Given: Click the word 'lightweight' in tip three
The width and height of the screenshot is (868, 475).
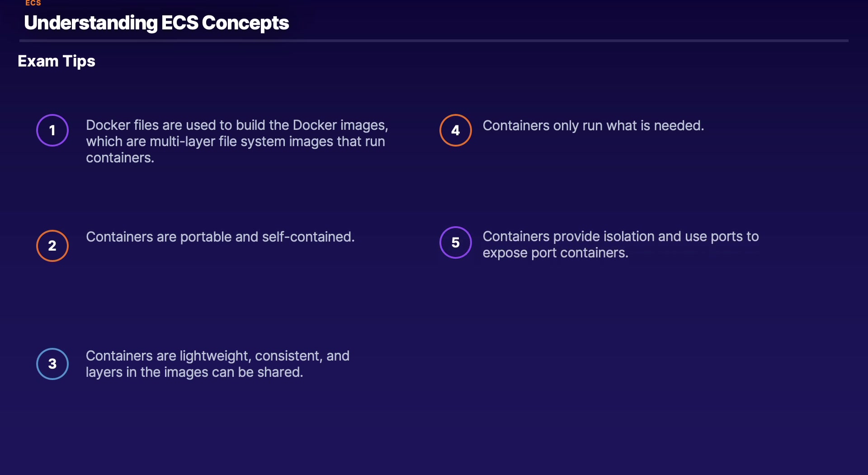Looking at the screenshot, I should (215, 356).
